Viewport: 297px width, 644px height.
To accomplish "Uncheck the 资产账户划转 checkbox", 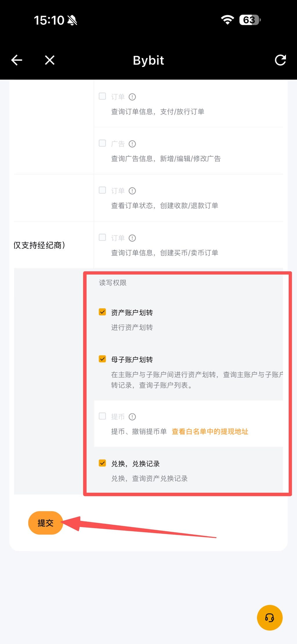I will pos(102,312).
